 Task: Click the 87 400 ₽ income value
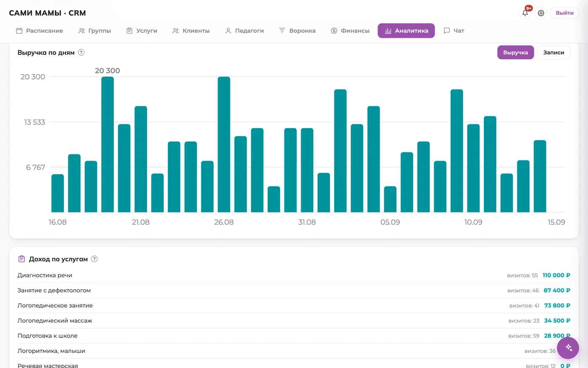557,291
